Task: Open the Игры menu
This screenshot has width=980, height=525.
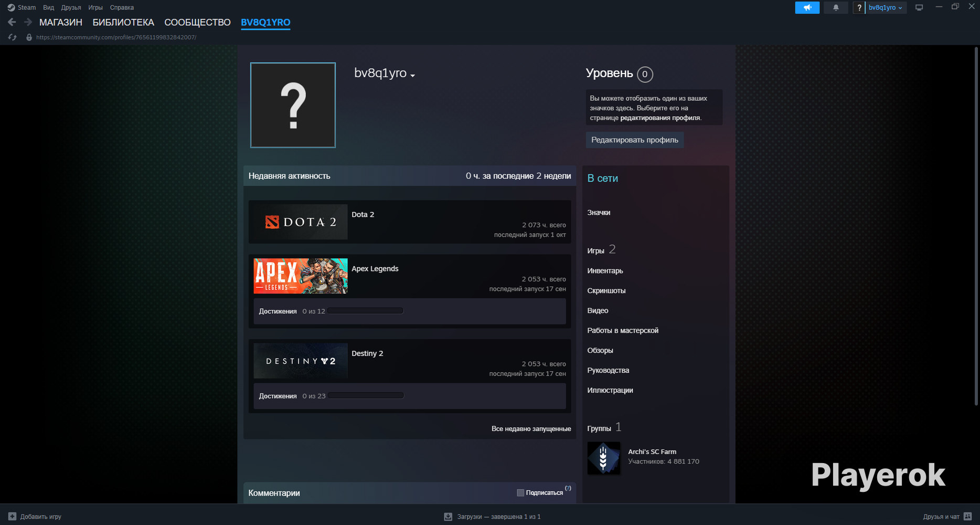Action: [95, 7]
